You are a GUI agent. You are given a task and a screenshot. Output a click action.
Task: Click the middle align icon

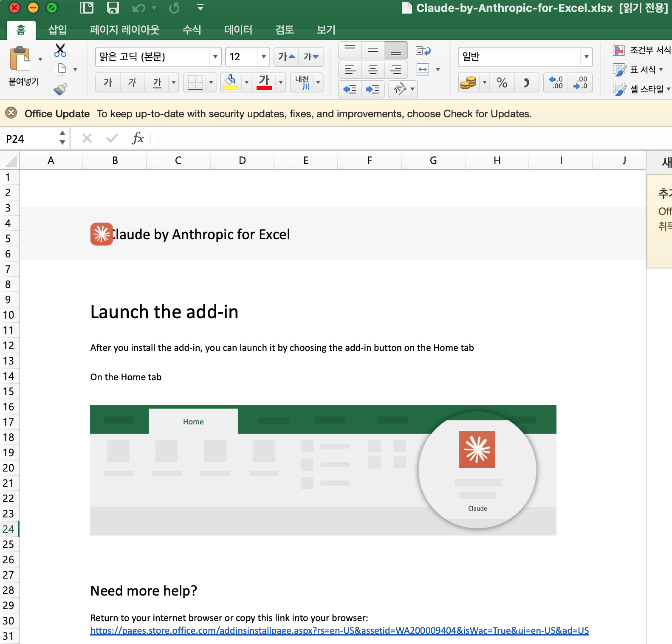click(373, 50)
